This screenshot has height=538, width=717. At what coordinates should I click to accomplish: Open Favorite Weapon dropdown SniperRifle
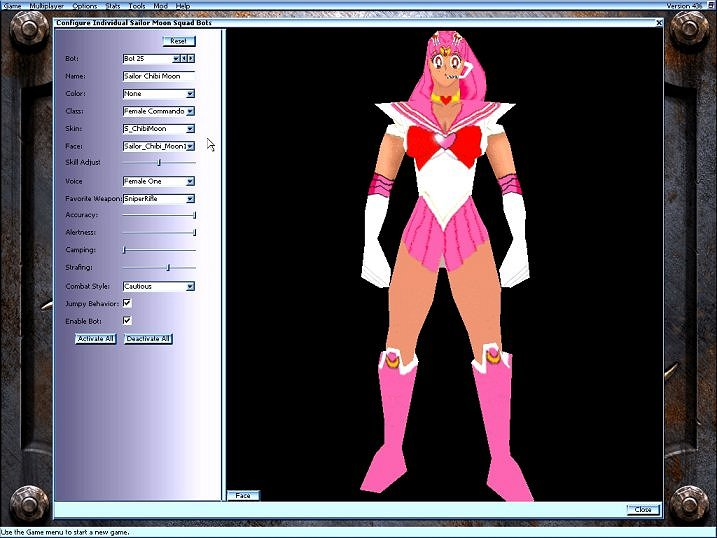tap(190, 199)
